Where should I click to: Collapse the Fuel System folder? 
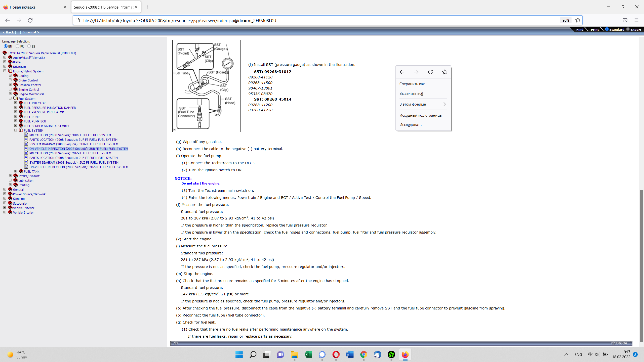coord(10,98)
